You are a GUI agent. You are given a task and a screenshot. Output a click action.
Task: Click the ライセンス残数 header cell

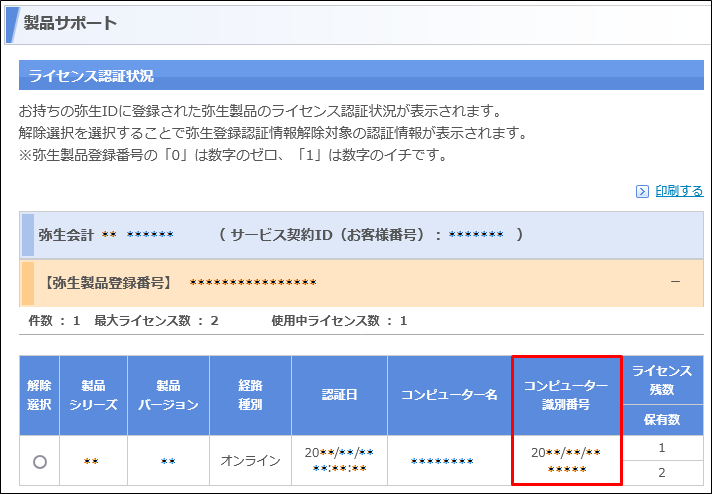point(662,380)
